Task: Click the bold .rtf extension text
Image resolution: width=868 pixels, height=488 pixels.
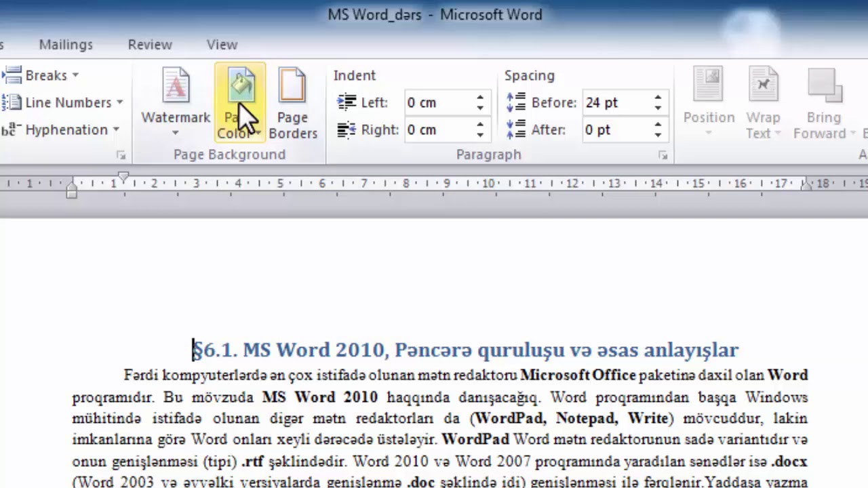Action: click(253, 462)
